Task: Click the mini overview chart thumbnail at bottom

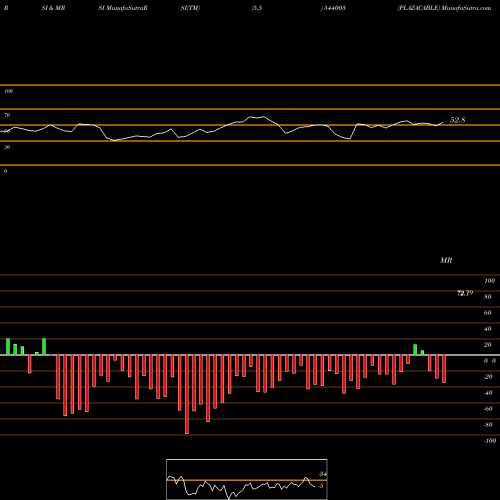Action: point(247,479)
